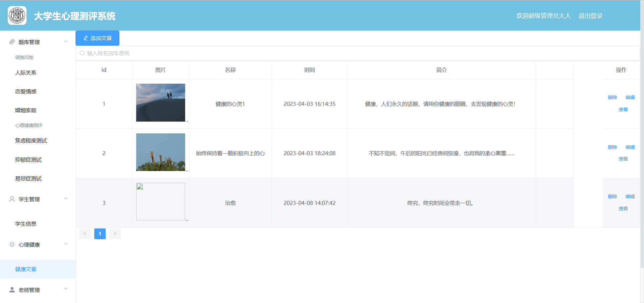Click the 心理健康测评 group label
The width and height of the screenshot is (644, 303).
[x=29, y=125]
